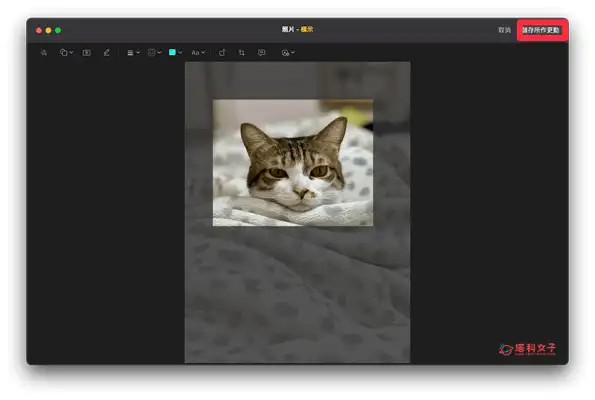Open the Shapes tool dropdown
Screen dimensions: 595x400
(x=66, y=53)
